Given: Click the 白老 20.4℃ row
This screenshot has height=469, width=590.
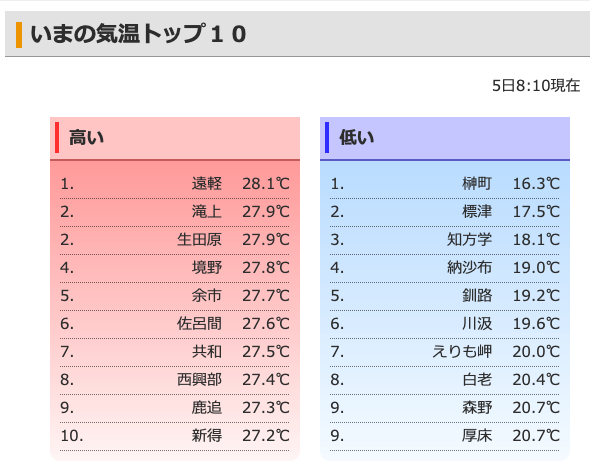Looking at the screenshot, I should click(x=445, y=380).
